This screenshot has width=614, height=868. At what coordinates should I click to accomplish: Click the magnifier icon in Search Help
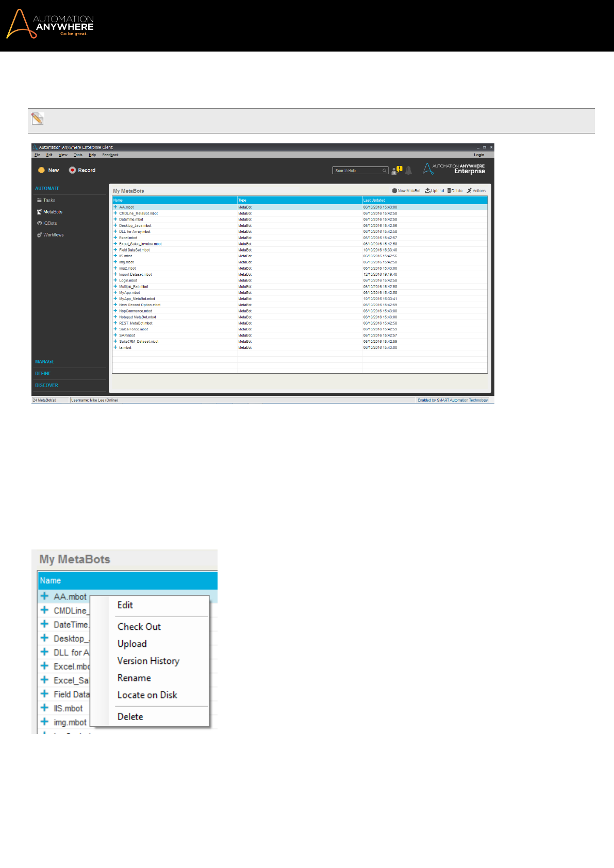385,171
